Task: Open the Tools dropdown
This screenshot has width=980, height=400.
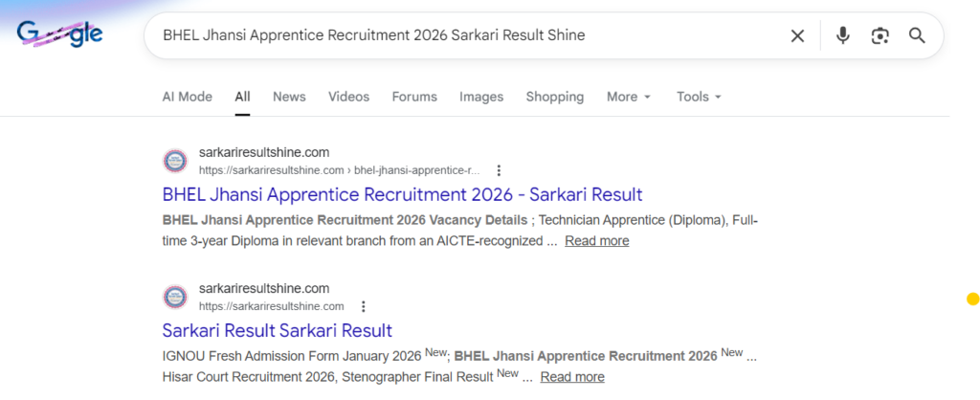Action: tap(698, 97)
